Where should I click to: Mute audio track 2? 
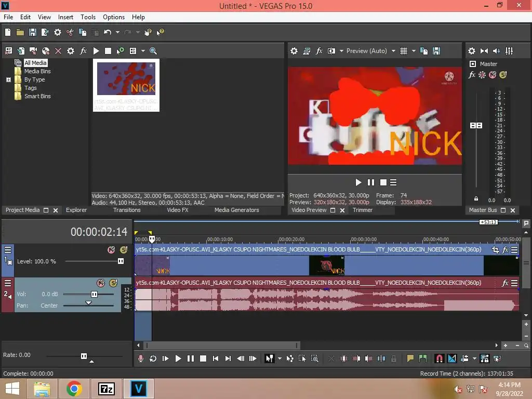[101, 283]
